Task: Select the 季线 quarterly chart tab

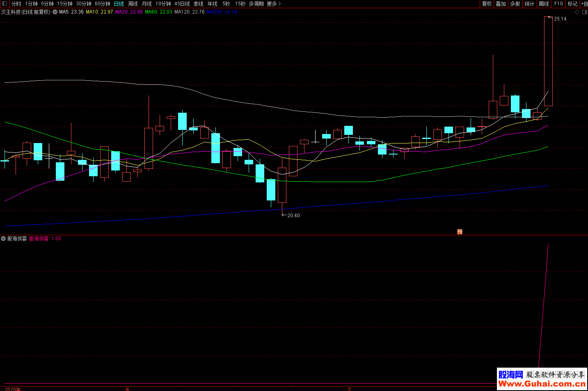Action: [199, 4]
